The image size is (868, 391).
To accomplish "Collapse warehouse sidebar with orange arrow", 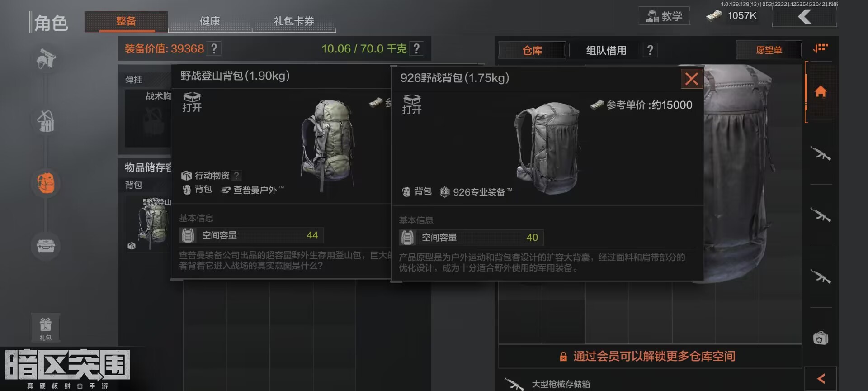I will coord(821,378).
